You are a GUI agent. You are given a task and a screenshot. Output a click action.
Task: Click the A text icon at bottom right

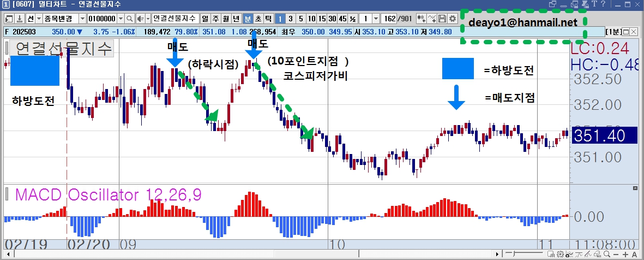click(635, 254)
